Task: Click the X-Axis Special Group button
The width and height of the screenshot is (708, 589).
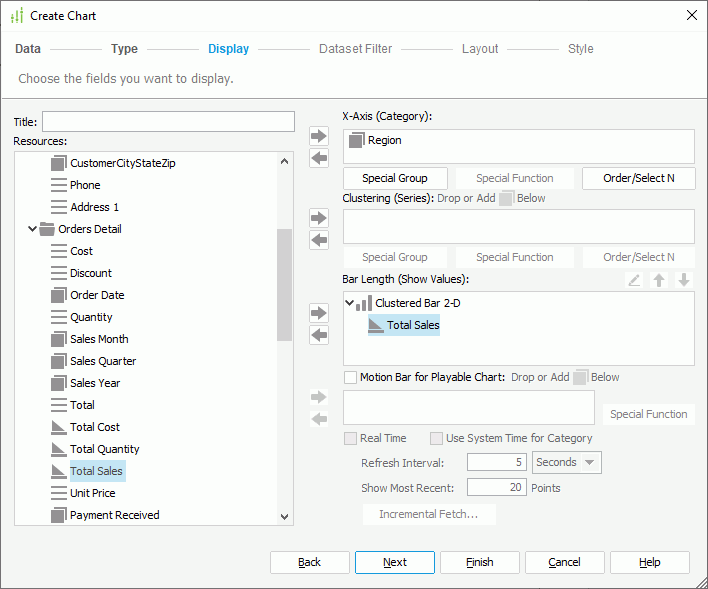Action: (x=395, y=178)
